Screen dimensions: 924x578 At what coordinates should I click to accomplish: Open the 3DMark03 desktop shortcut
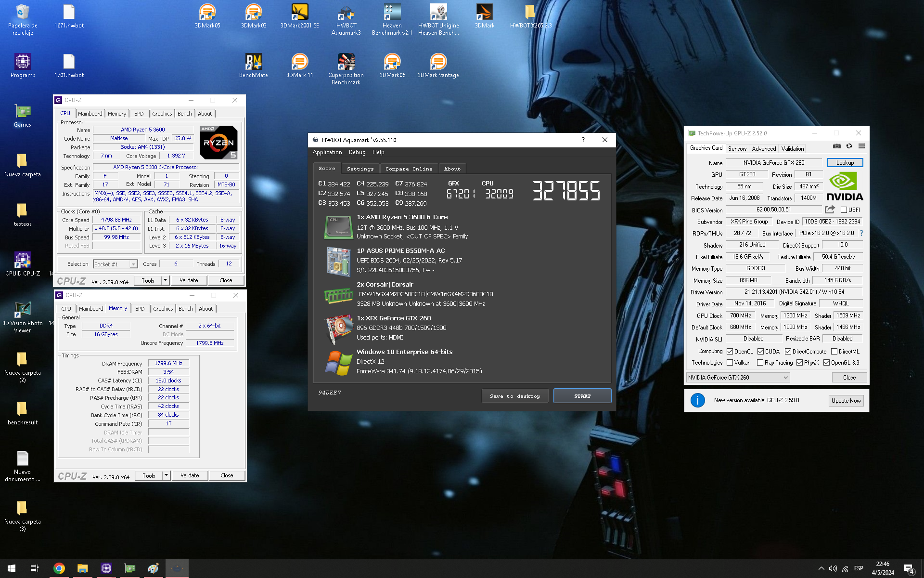pos(254,16)
